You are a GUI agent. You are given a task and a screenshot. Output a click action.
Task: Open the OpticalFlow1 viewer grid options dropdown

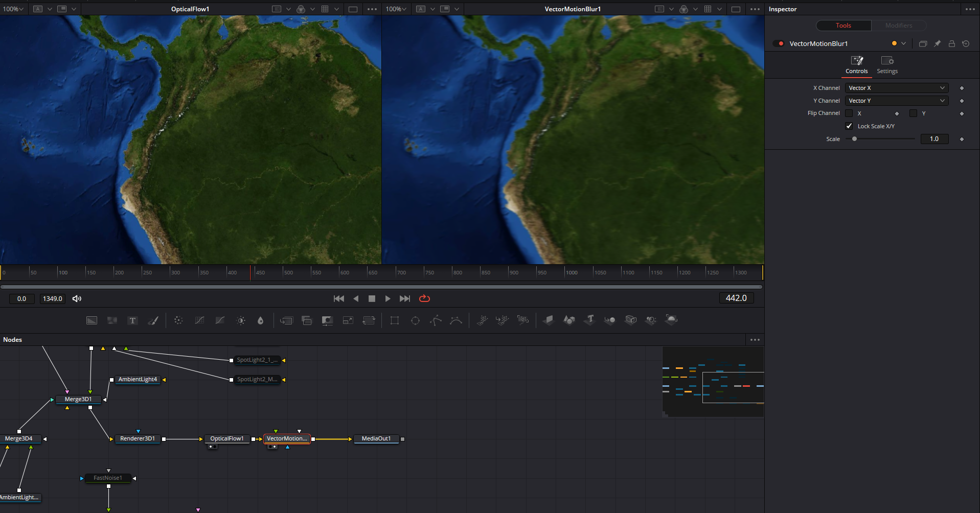(336, 9)
